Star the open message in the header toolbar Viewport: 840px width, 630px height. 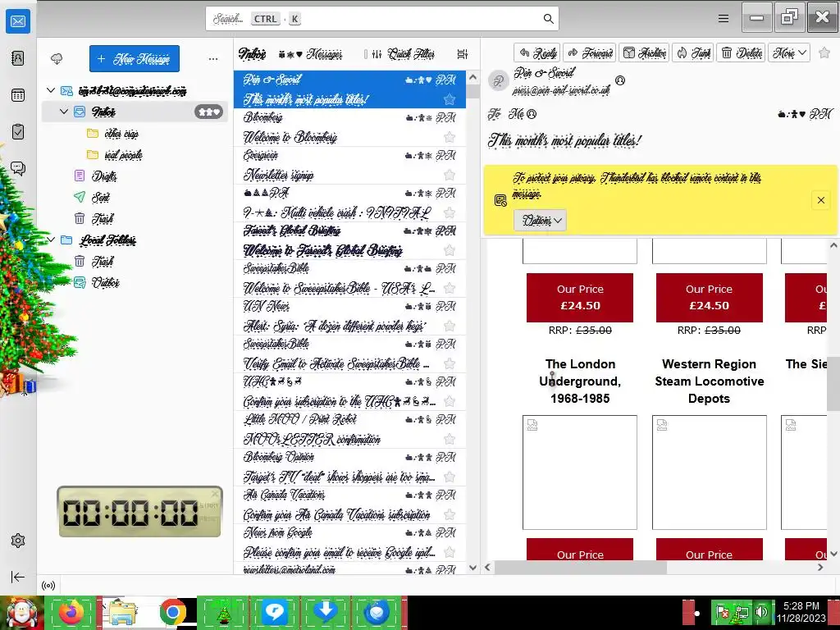[x=824, y=52]
